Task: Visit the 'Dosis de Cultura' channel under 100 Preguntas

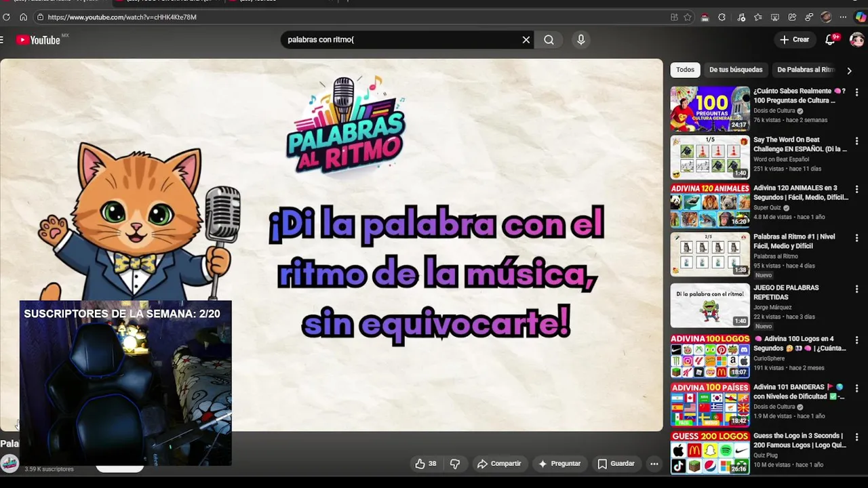Action: coord(774,110)
